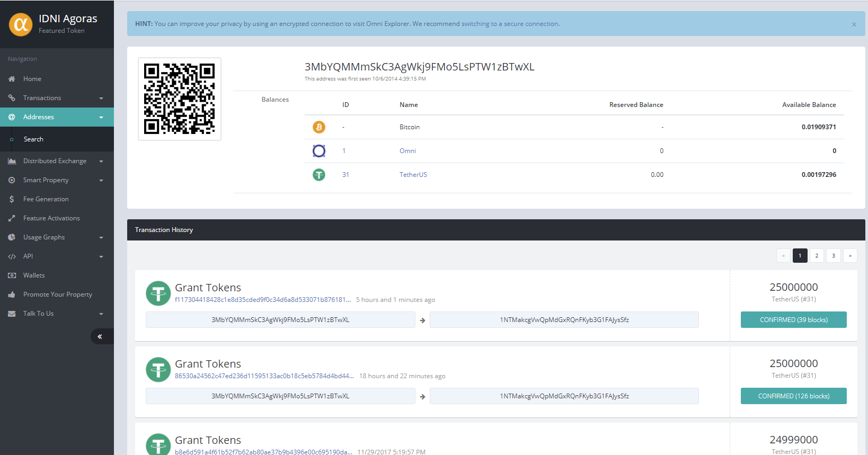Open Promote Your Property page
This screenshot has height=455, width=868.
(57, 295)
